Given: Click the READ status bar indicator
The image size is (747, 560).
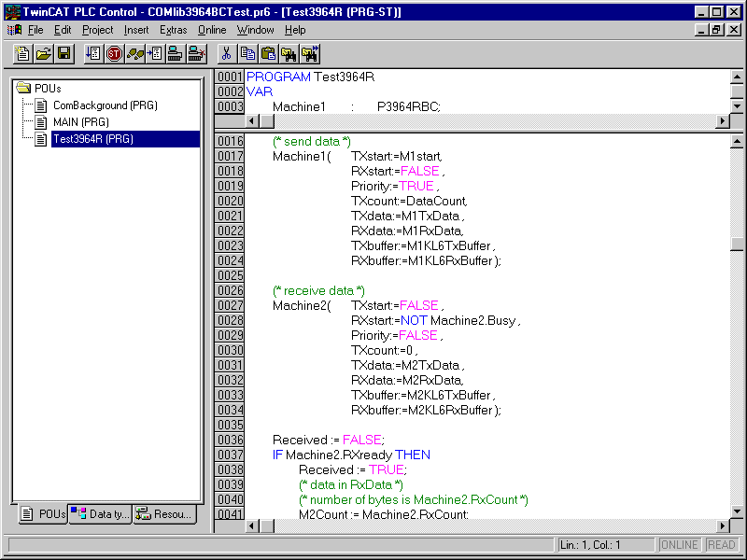Looking at the screenshot, I should click(x=721, y=545).
